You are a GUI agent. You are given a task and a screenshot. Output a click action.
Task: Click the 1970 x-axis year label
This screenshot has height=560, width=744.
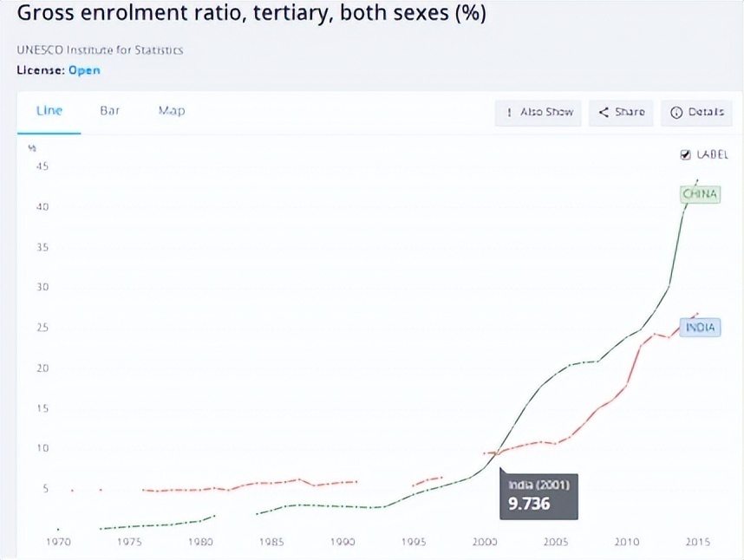click(x=58, y=542)
